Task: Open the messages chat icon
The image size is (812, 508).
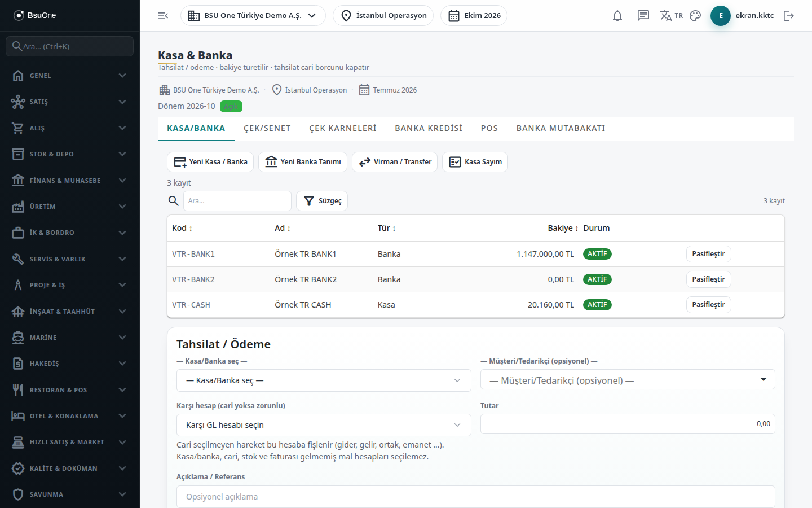Action: [643, 16]
